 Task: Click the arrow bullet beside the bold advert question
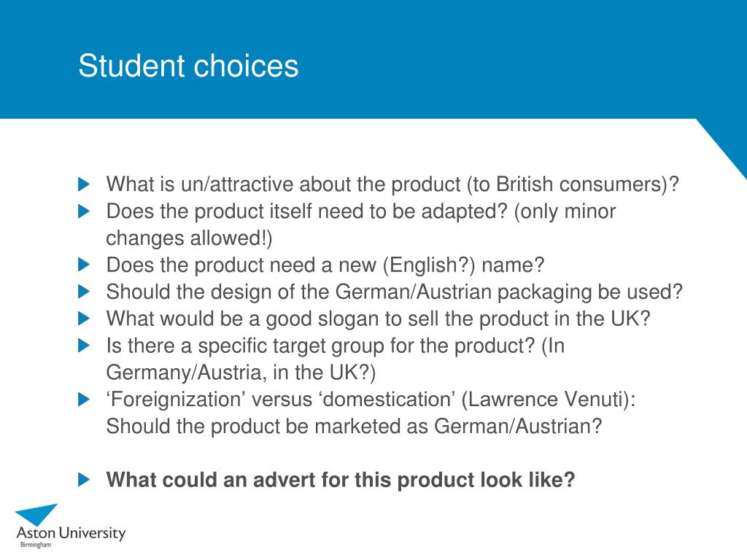pyautogui.click(x=84, y=480)
